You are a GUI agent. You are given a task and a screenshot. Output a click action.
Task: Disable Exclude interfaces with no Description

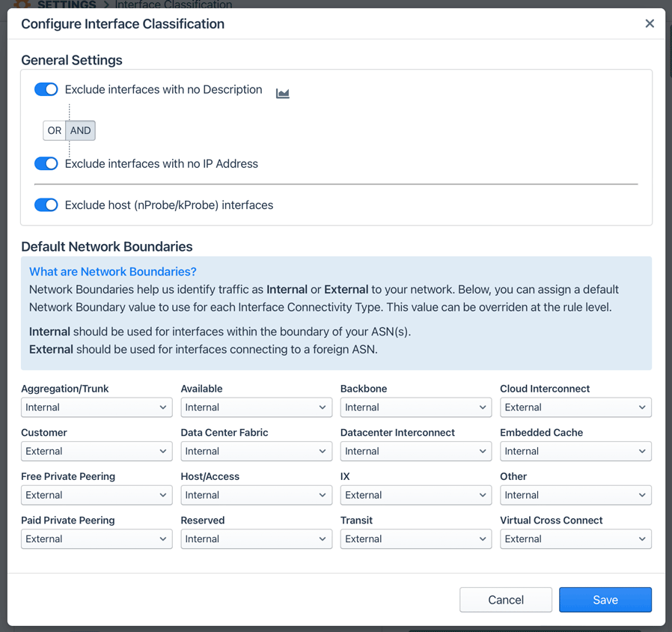coord(46,89)
